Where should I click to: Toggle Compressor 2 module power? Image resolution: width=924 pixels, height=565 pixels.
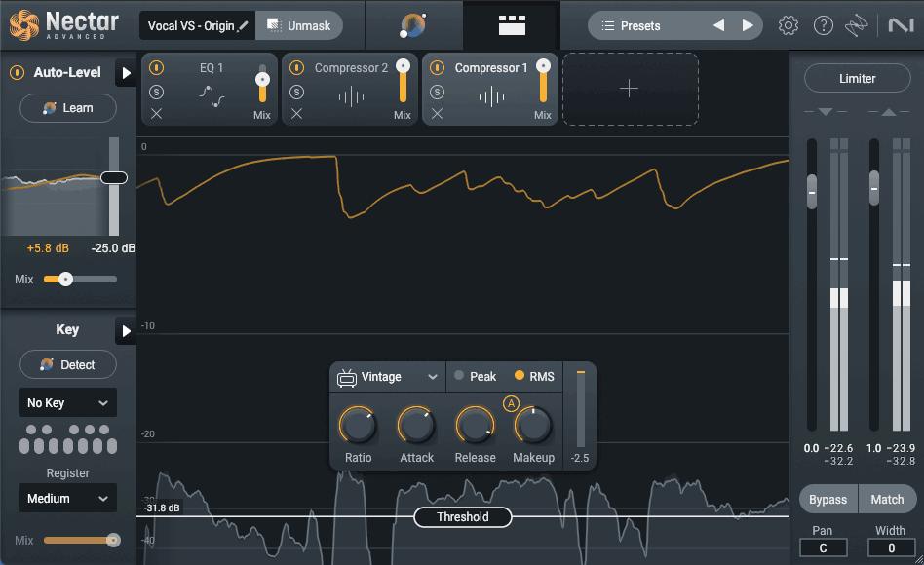[x=296, y=68]
